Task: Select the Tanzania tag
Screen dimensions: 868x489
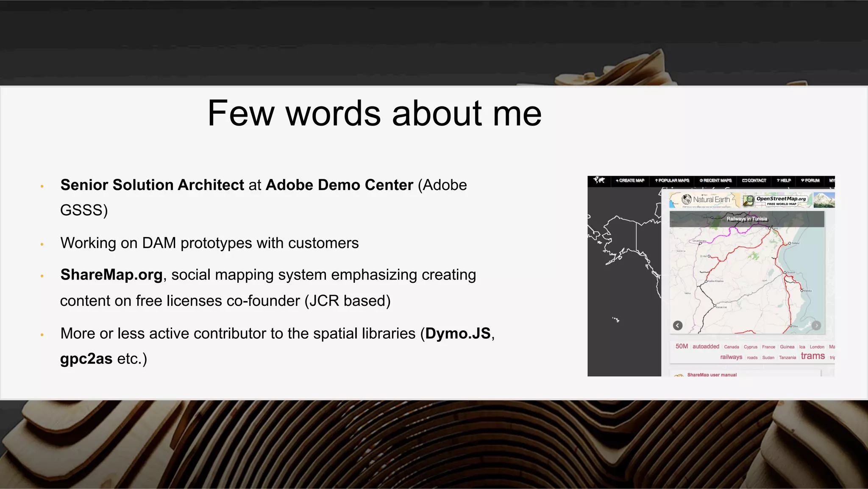Action: pyautogui.click(x=787, y=358)
